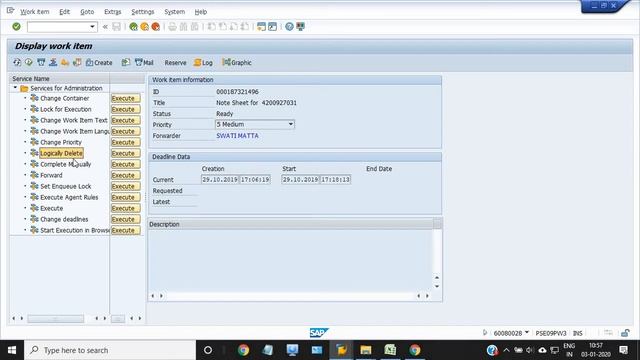This screenshot has height=360, width=640.
Task: Select Complete Manually tree item
Action: tap(65, 164)
